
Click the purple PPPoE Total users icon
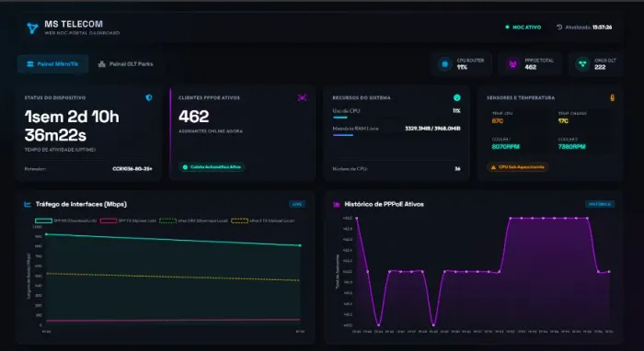coord(512,64)
